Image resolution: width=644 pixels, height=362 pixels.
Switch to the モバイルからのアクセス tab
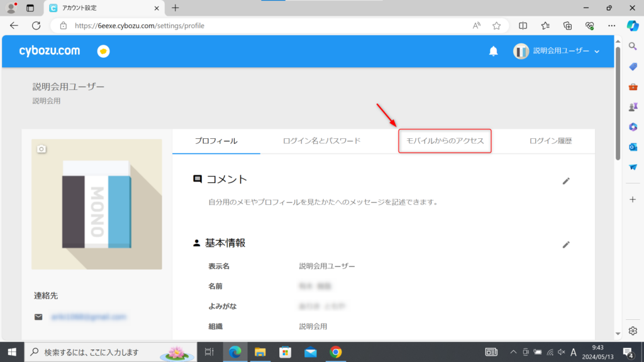pyautogui.click(x=445, y=141)
